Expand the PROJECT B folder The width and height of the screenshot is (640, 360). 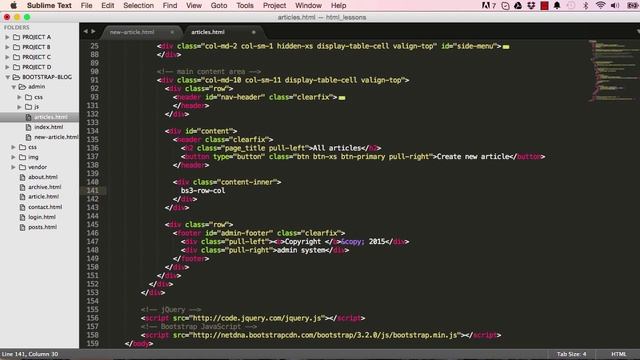coord(7,47)
